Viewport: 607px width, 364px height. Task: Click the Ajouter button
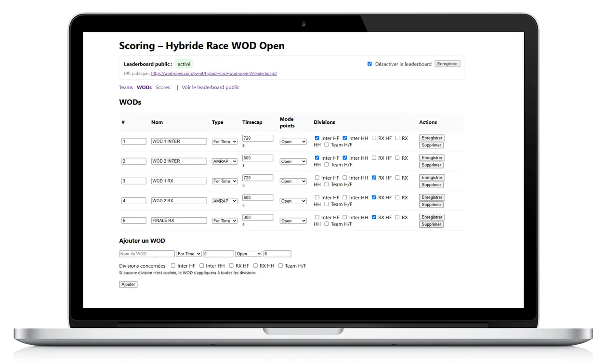tap(128, 285)
